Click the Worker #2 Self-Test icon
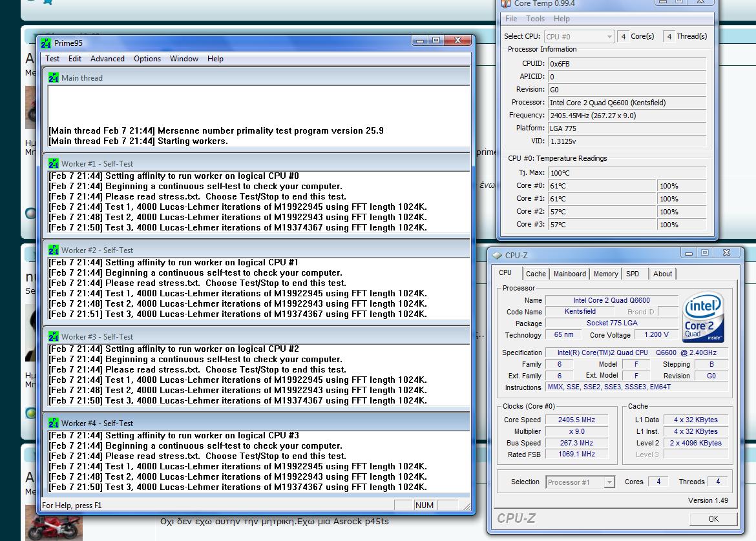 [54, 250]
